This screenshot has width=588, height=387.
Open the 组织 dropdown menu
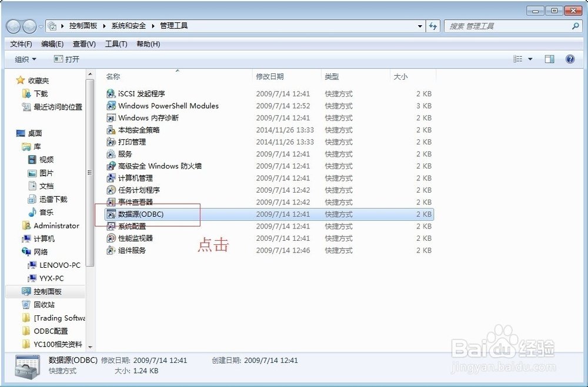pyautogui.click(x=25, y=59)
